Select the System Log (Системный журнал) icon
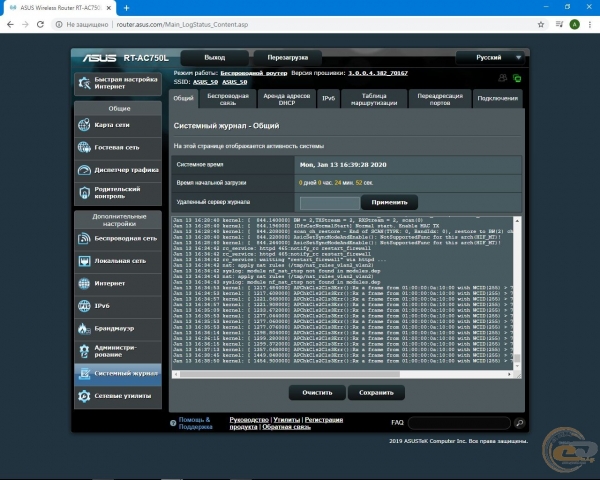This screenshot has height=480, width=600. [x=84, y=373]
